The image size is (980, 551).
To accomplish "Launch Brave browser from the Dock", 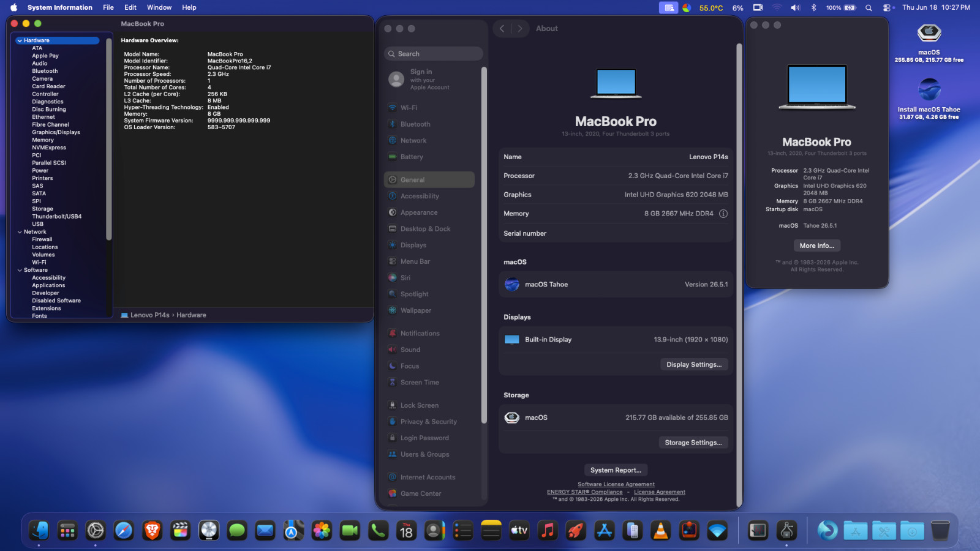I will pyautogui.click(x=152, y=530).
